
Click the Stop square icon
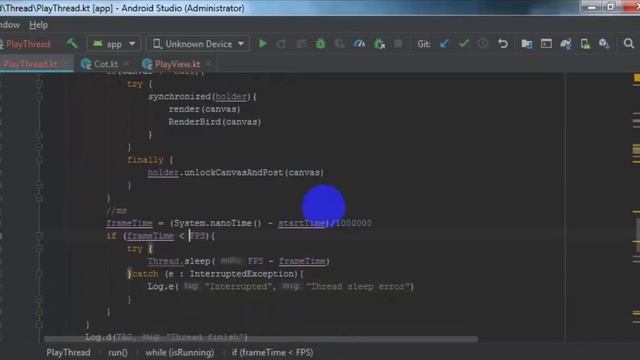(x=398, y=44)
